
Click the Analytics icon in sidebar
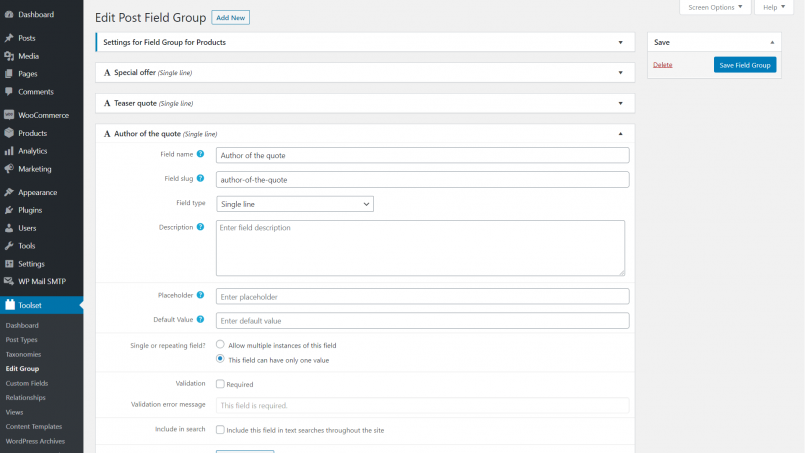click(9, 151)
